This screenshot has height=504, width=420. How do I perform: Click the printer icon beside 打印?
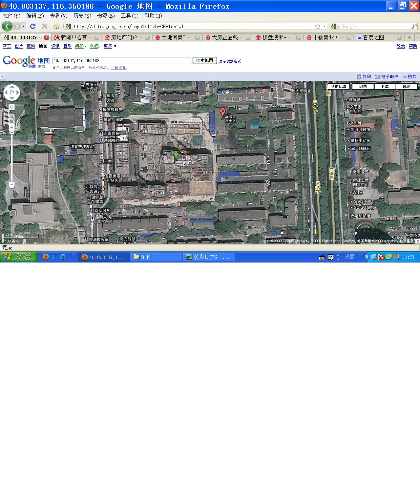(359, 77)
